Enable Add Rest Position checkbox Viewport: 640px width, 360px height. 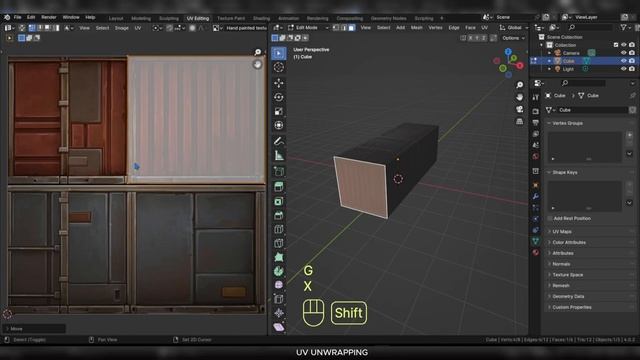550,219
